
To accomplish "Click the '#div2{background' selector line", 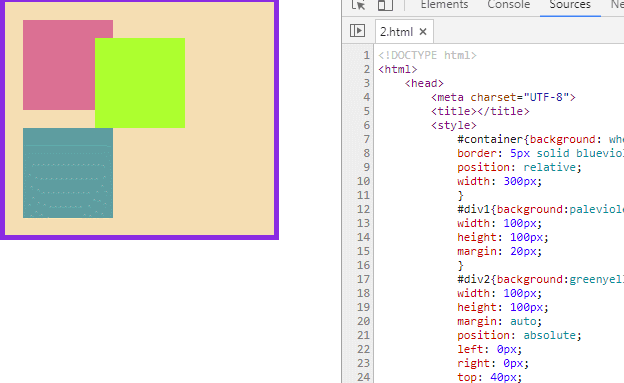I will click(x=540, y=279).
